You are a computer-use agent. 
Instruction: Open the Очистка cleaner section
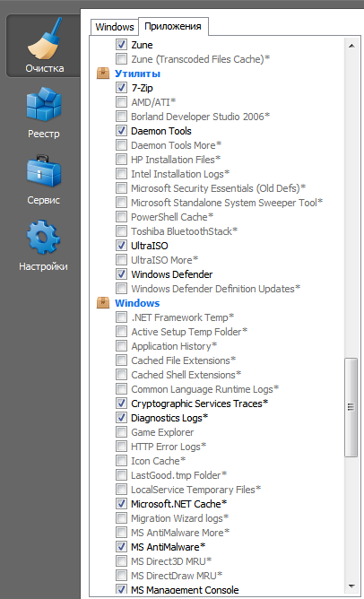point(43,46)
